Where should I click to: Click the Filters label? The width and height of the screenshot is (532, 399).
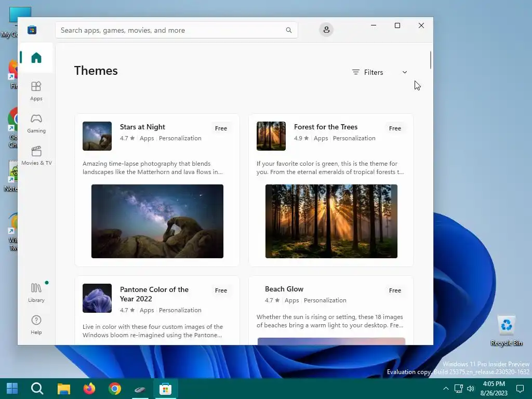(x=373, y=72)
